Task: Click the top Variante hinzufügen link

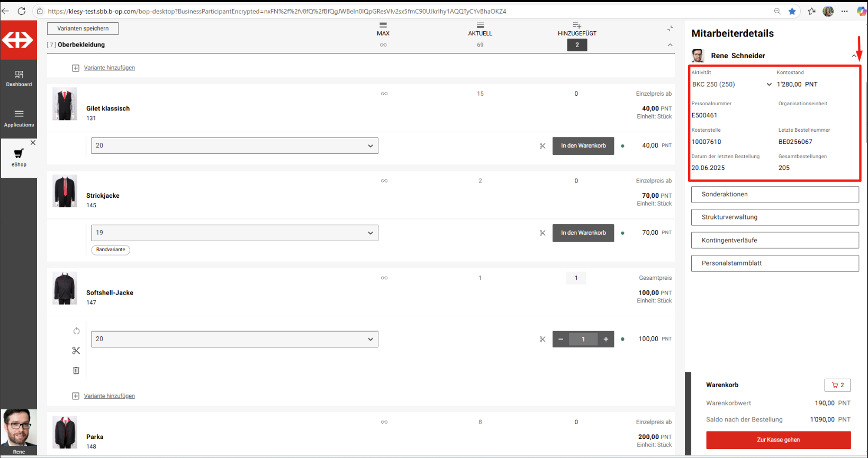Action: (109, 68)
